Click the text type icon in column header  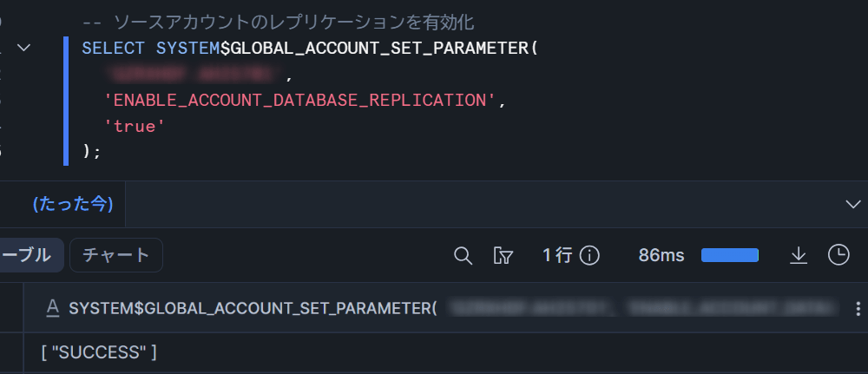[52, 308]
